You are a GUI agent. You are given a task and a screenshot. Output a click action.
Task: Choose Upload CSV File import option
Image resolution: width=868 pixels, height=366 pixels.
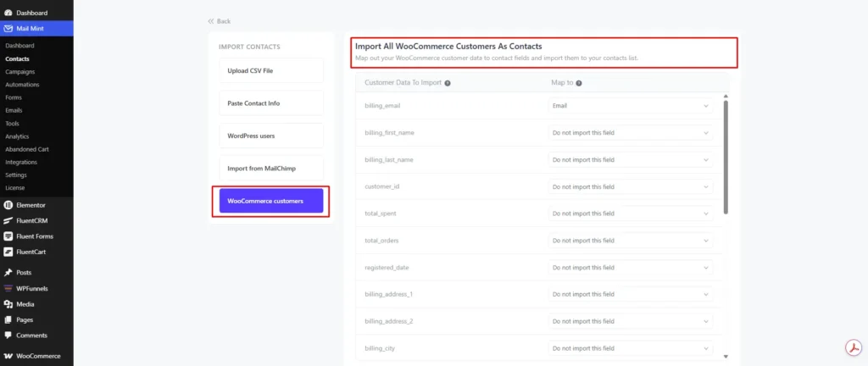point(271,71)
